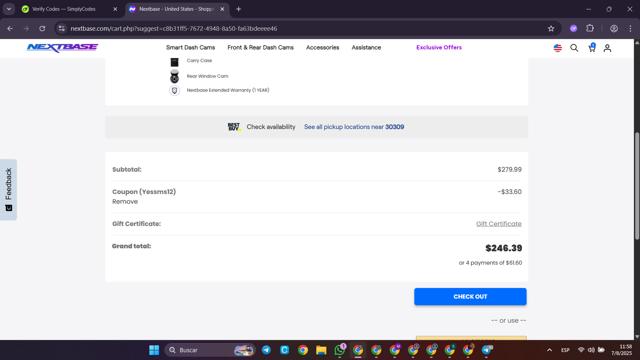Click the Gift Certificate link
Screen dimensions: 640x360
(499, 224)
